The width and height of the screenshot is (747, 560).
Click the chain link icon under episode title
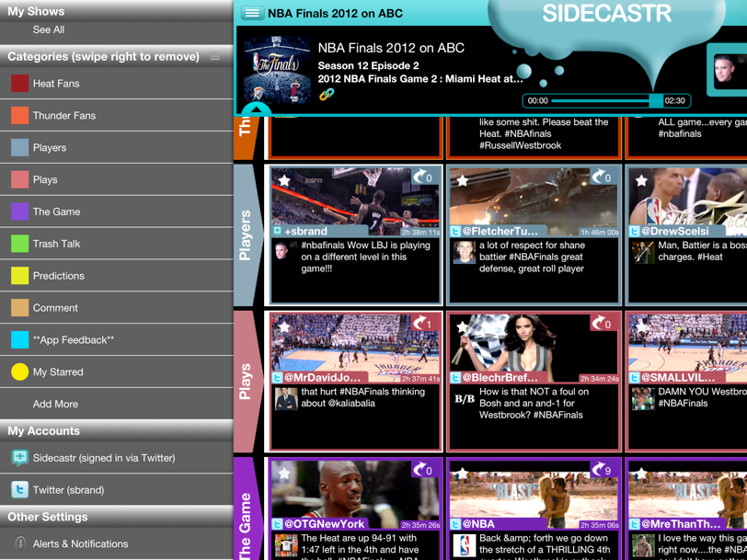[327, 95]
